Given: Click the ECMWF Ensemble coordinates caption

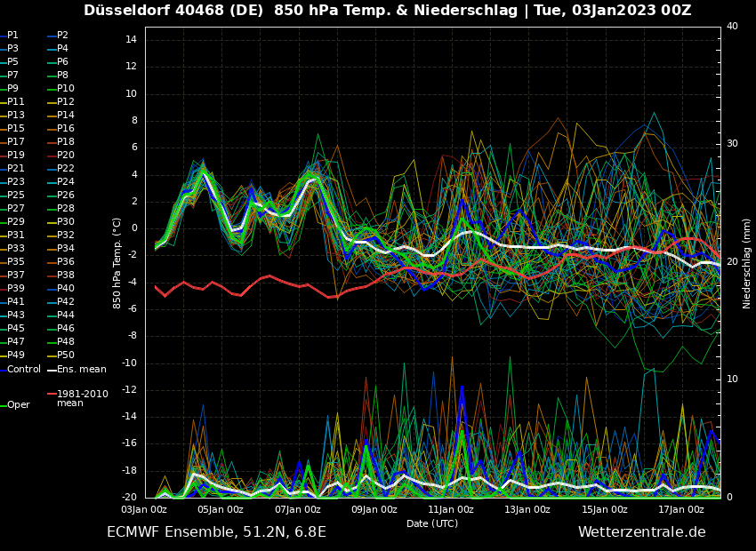Looking at the screenshot, I should click(x=216, y=532).
